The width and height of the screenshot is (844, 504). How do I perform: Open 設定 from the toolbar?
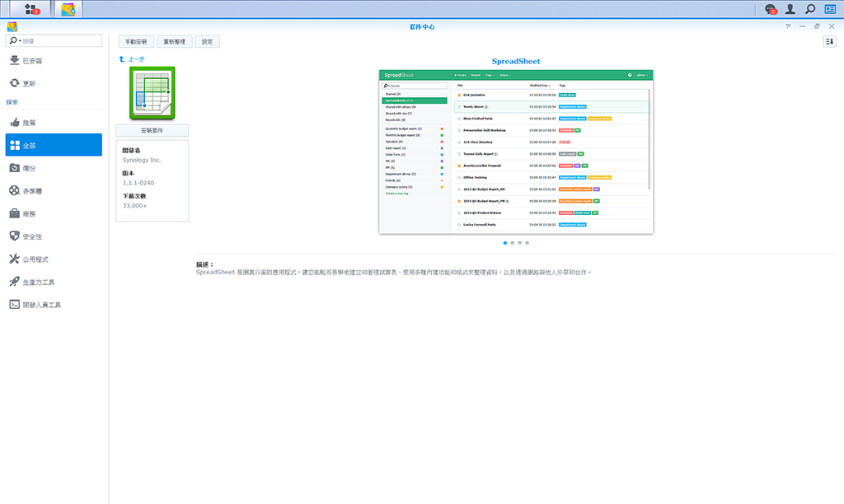click(207, 41)
